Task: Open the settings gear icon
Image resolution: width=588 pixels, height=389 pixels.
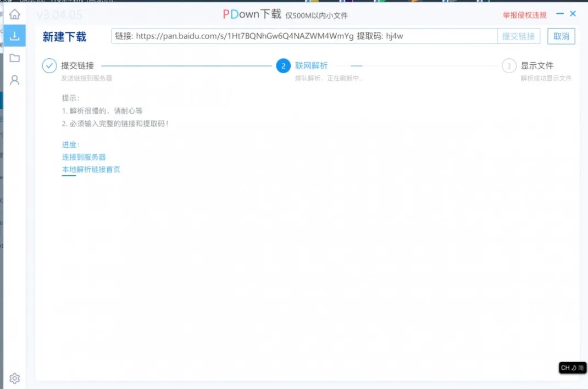Action: [x=15, y=379]
